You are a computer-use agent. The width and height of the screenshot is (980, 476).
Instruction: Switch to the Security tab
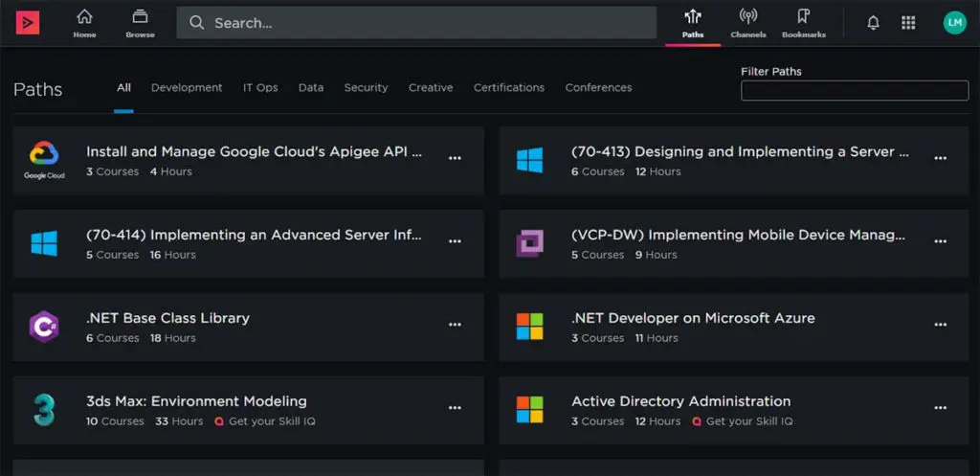366,87
